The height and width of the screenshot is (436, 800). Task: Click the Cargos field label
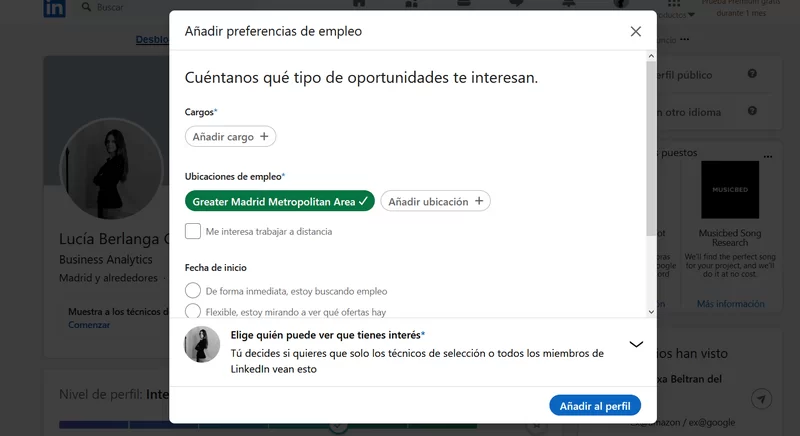tap(201, 112)
